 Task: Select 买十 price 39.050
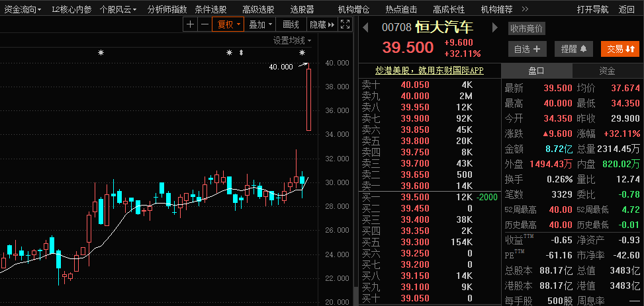[x=415, y=298]
